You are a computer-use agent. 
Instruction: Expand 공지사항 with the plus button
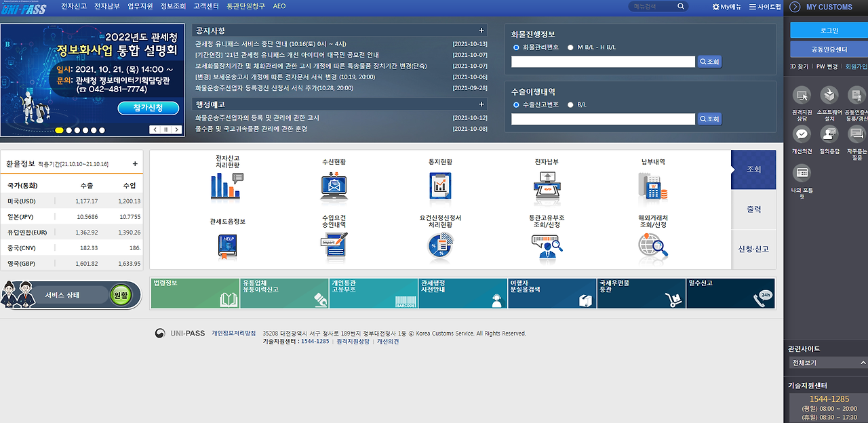click(x=481, y=30)
